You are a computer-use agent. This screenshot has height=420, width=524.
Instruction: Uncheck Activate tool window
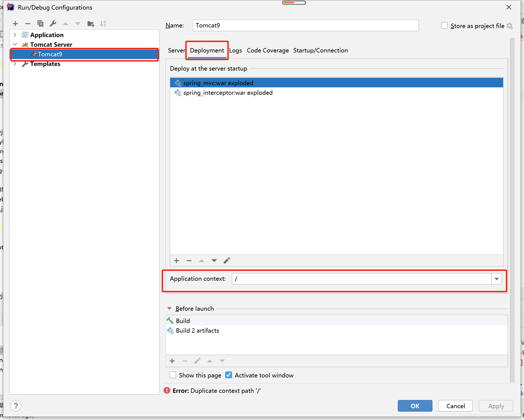(x=229, y=375)
